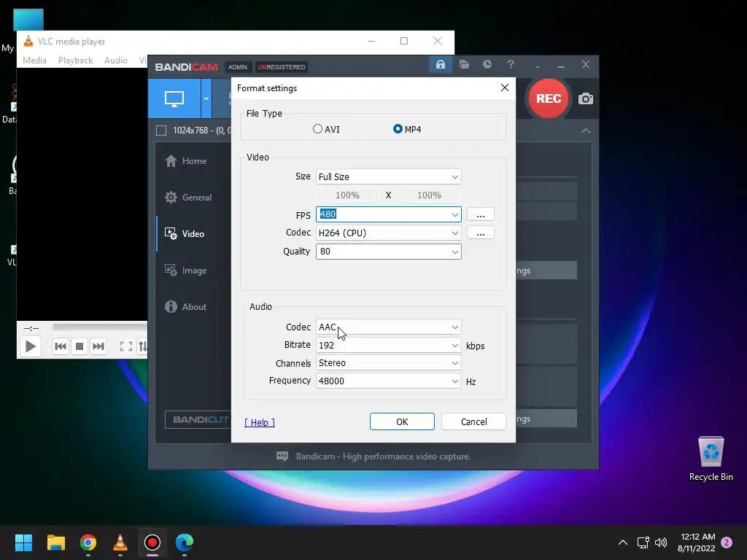This screenshot has width=747, height=560.
Task: Cancel the Format settings dialog
Action: pyautogui.click(x=473, y=422)
